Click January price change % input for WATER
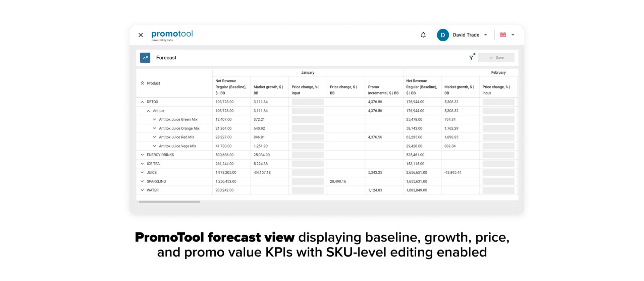Image resolution: width=644 pixels, height=281 pixels. tap(308, 190)
